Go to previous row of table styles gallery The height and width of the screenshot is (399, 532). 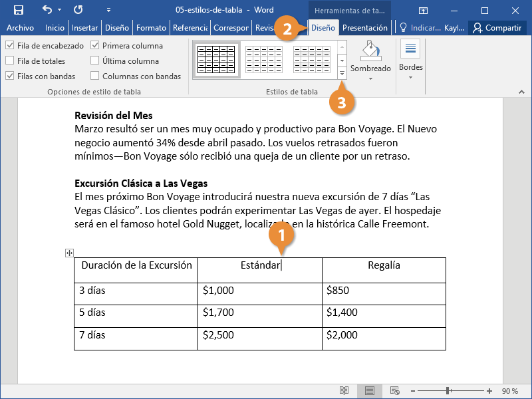(x=342, y=47)
